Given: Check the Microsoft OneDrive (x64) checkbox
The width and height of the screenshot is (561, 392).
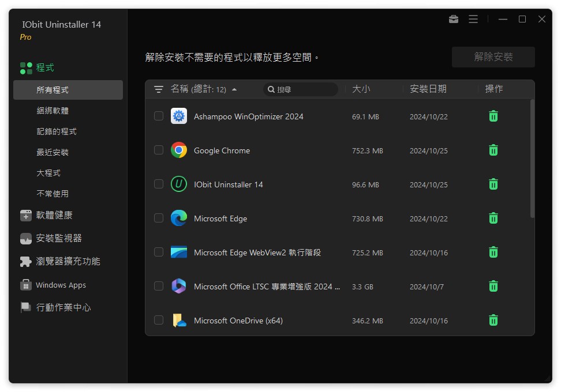Looking at the screenshot, I should pyautogui.click(x=159, y=320).
